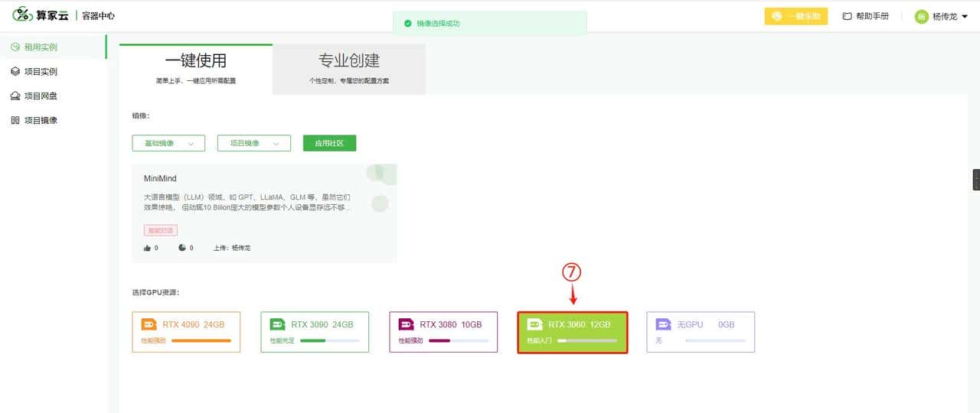Click the yellow 一键采购 button
980x413 pixels.
pos(796,16)
